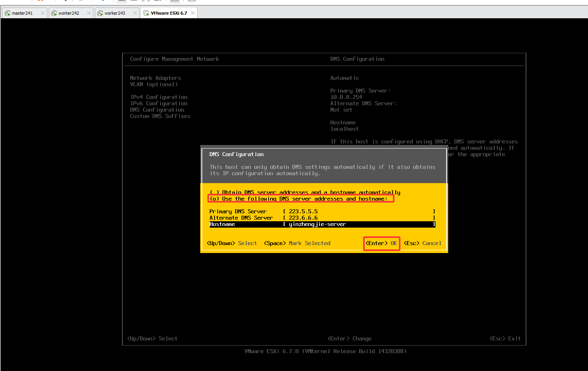Click the VM icon on worker243 tab
The width and height of the screenshot is (588, 371).
(x=100, y=13)
